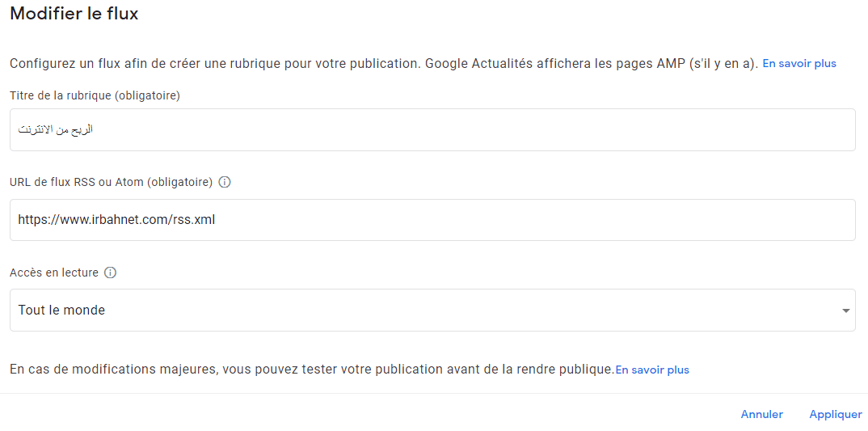The image size is (868, 431).
Task: Focus the Titre de la rubrique input field
Action: (432, 129)
